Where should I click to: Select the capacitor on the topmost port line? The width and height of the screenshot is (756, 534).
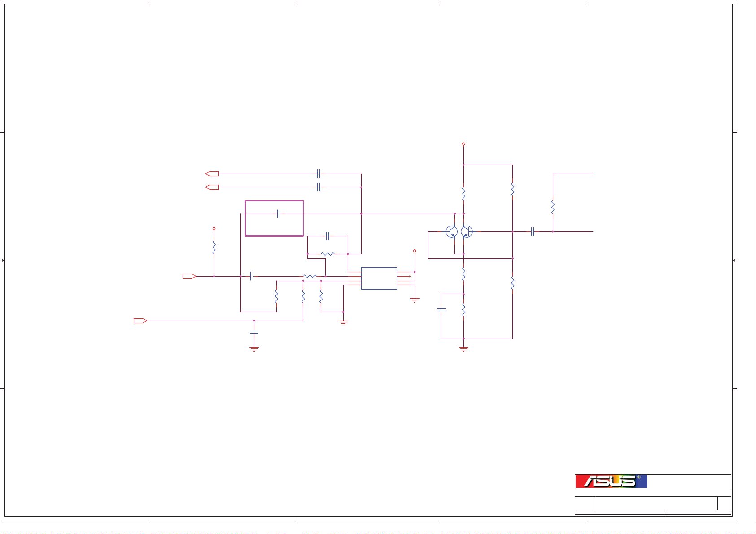point(319,174)
